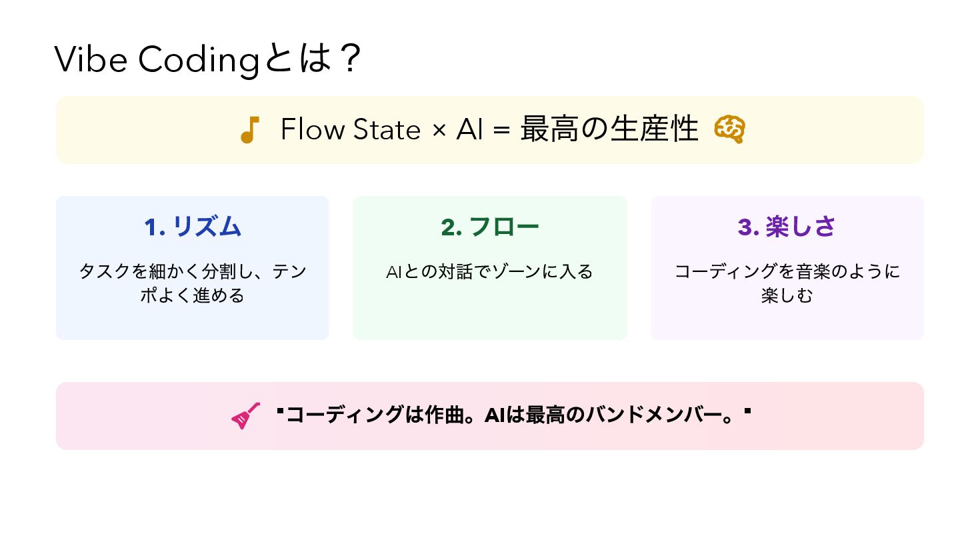Click the words Flow State

pos(351,129)
